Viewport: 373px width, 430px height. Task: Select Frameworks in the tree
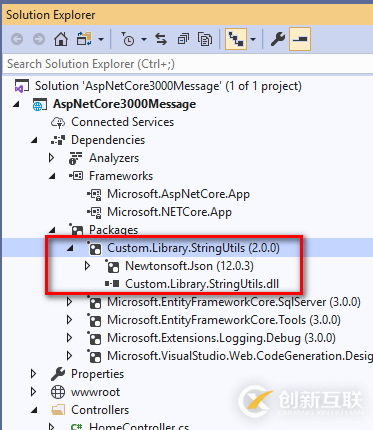coord(121,176)
